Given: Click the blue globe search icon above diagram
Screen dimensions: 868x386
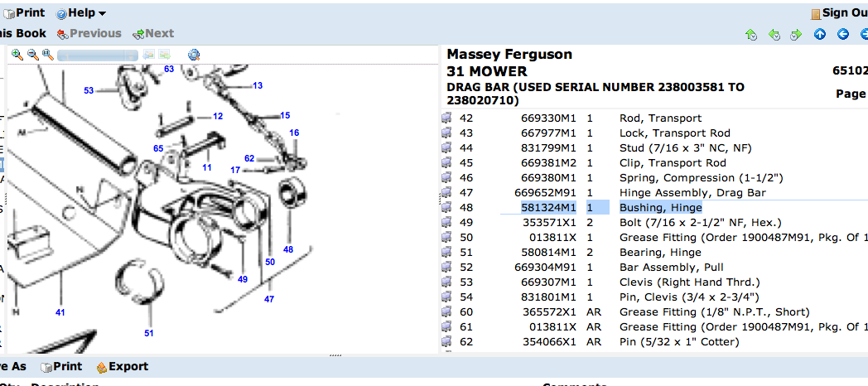Looking at the screenshot, I should pyautogui.click(x=194, y=55).
